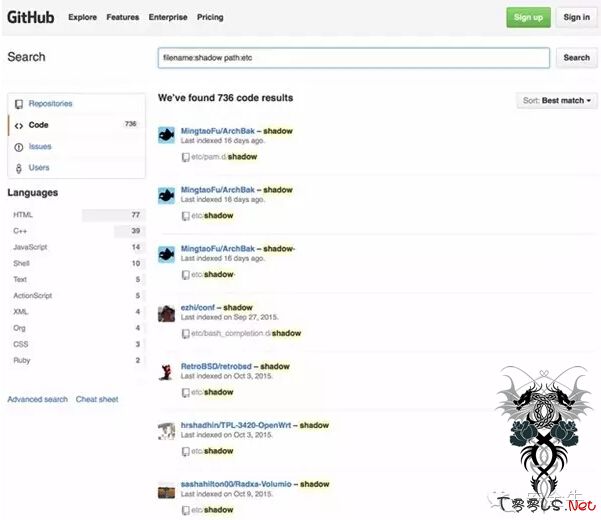Open the Explore menu item
601x520 pixels.
click(x=82, y=17)
